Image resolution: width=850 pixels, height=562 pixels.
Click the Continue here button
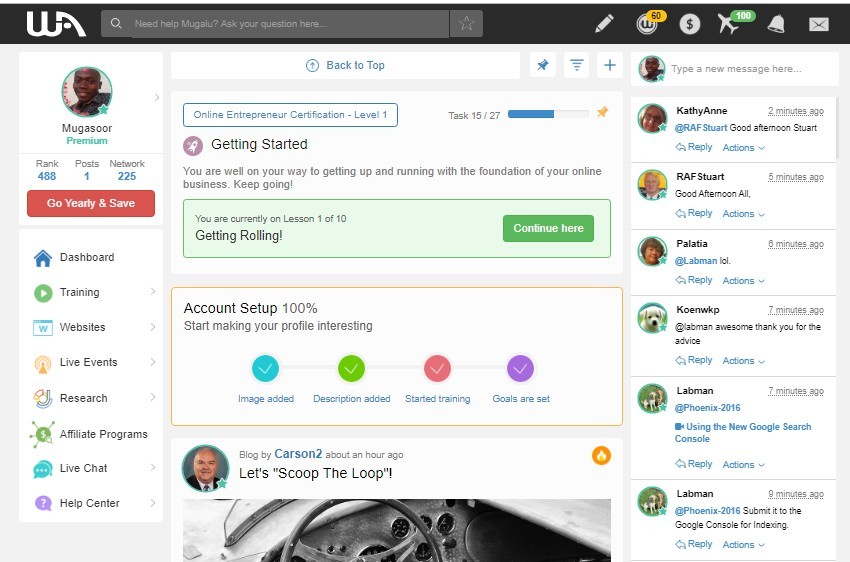click(x=548, y=228)
